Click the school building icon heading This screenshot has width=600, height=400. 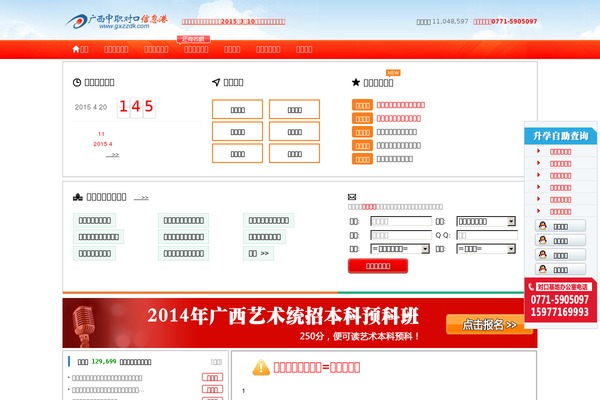point(78,197)
